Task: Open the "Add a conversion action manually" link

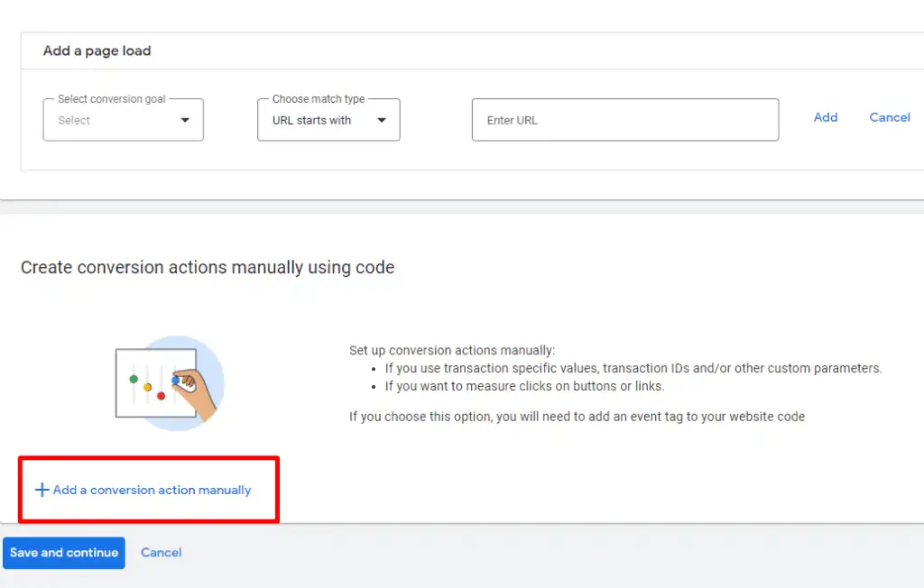Action: click(152, 490)
